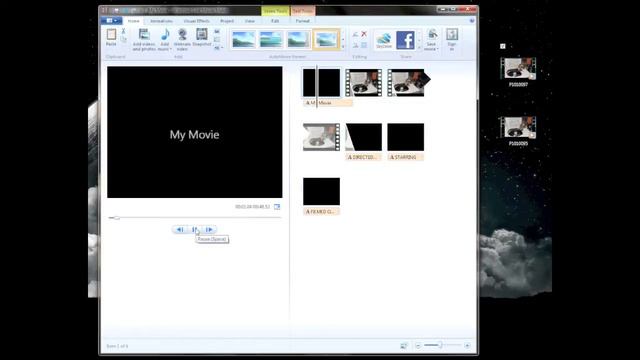Open the Format tab under Text Tools
Viewport: 640px width, 360px height.
pyautogui.click(x=302, y=21)
